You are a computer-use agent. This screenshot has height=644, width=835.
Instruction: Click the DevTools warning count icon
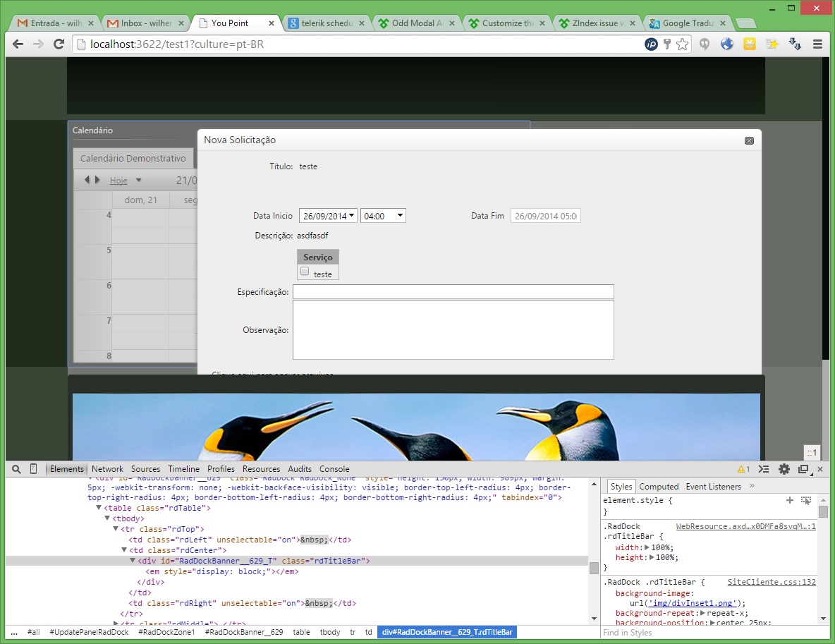743,469
